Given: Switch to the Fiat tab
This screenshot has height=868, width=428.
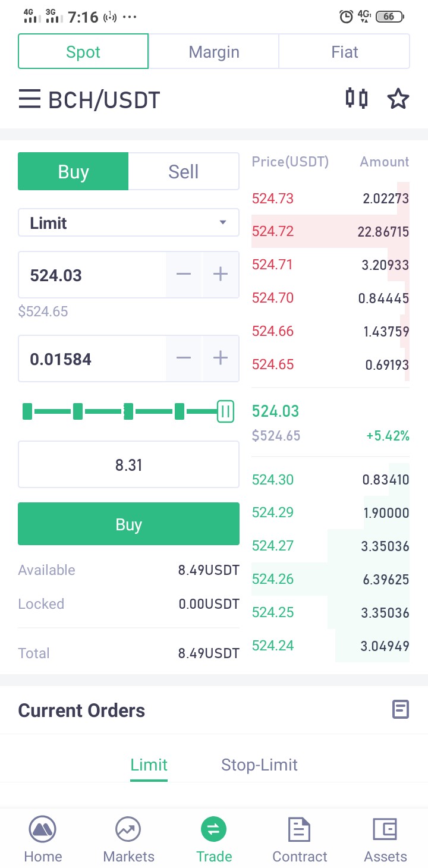Looking at the screenshot, I should pyautogui.click(x=345, y=52).
